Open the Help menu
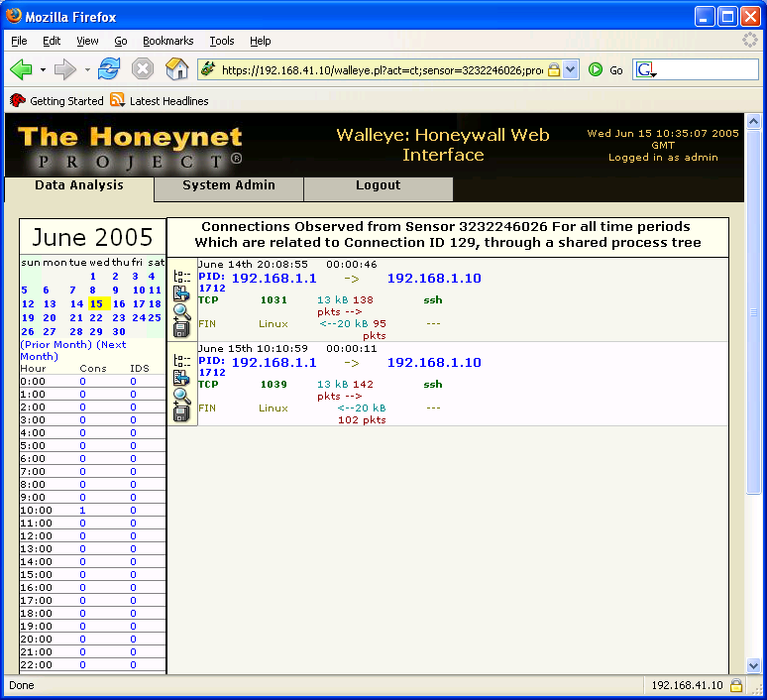 (x=261, y=41)
